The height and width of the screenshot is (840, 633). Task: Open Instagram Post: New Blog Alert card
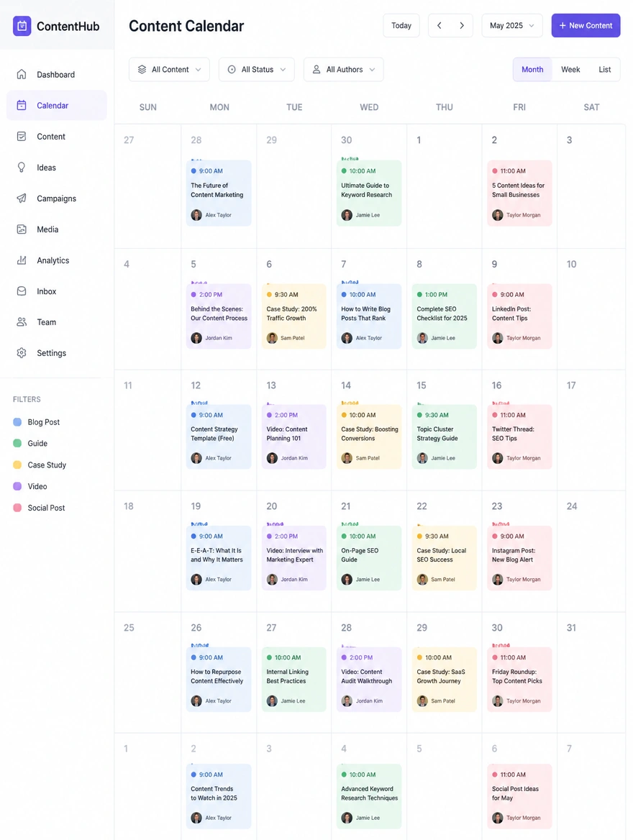click(519, 558)
